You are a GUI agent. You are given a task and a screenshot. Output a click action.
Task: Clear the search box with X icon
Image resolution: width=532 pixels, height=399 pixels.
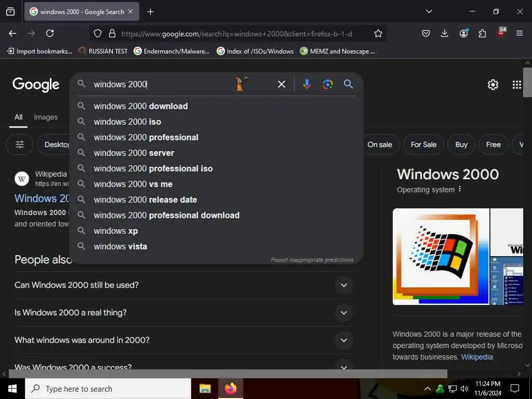click(x=282, y=84)
